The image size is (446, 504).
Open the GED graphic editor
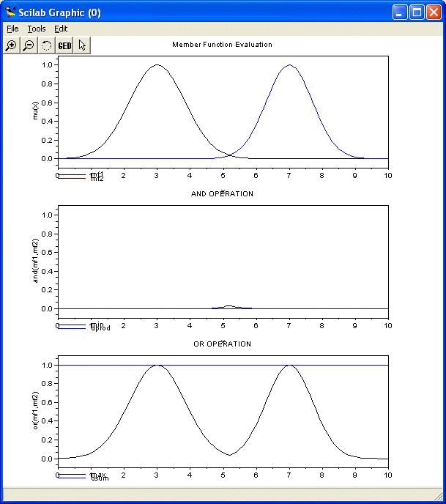(x=64, y=45)
